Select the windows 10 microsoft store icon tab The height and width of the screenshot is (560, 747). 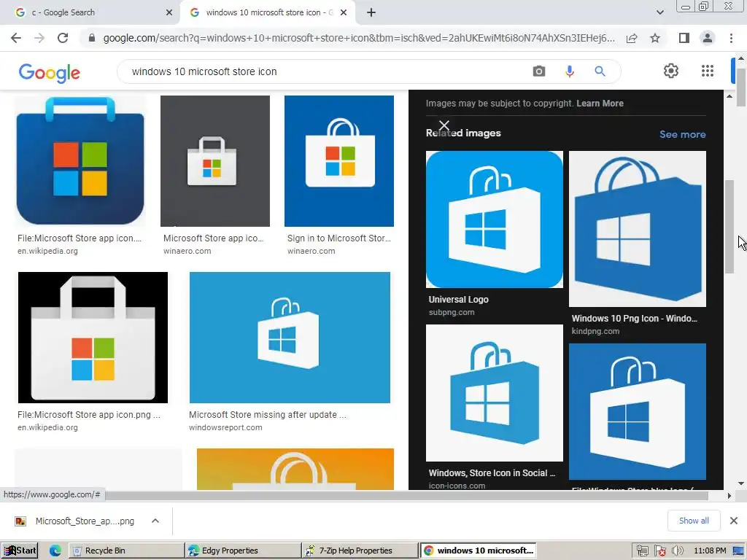tap(268, 13)
